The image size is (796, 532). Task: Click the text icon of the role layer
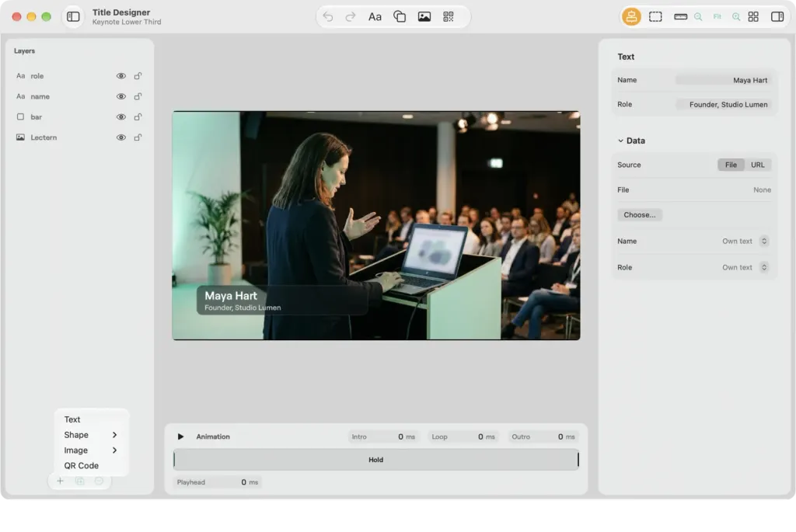[x=20, y=76]
